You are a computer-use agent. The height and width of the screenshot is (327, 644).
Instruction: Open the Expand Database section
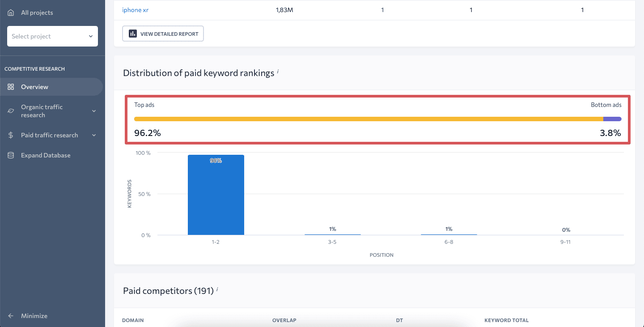coord(46,155)
